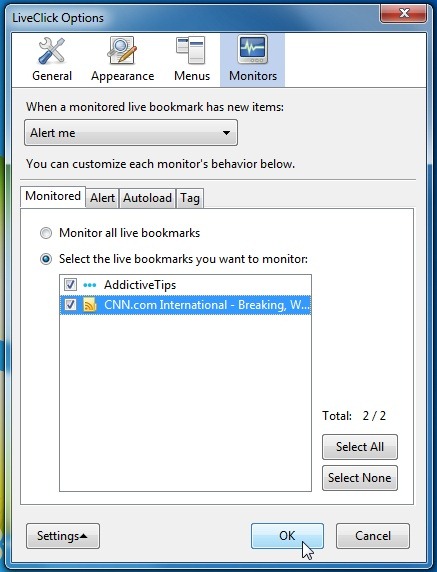Expand the Settings menu button
Viewport: 437px width, 572px height.
pos(63,536)
